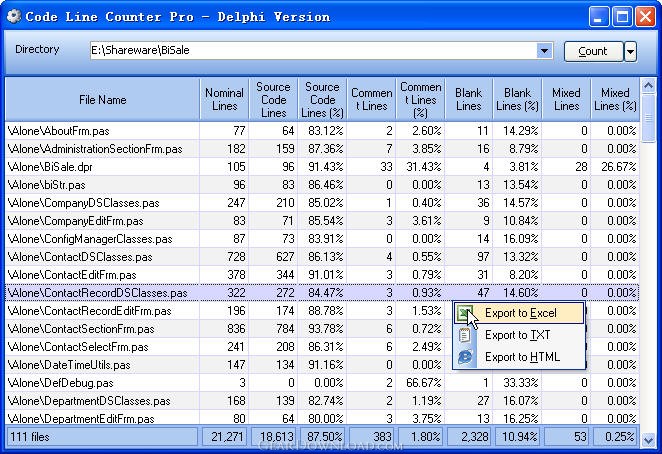Click the vertical scrollbar thumb

[x=648, y=118]
